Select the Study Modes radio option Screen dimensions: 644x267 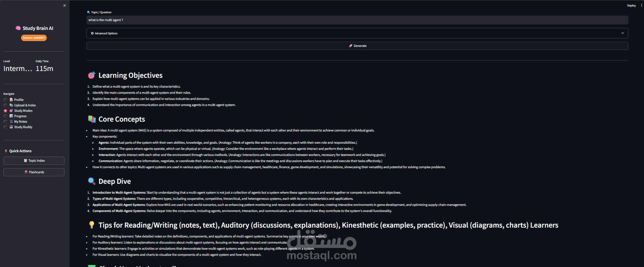(x=5, y=111)
